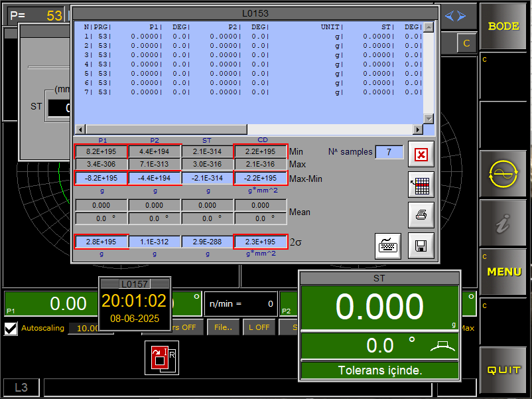Click the ST Max value 3.0E-316
Image resolution: width=532 pixels, height=399 pixels.
[x=208, y=164]
